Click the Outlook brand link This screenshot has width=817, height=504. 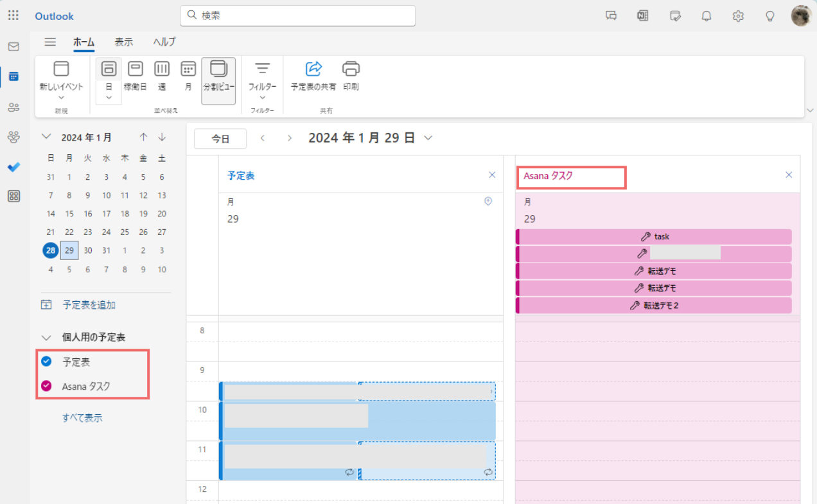click(x=54, y=16)
